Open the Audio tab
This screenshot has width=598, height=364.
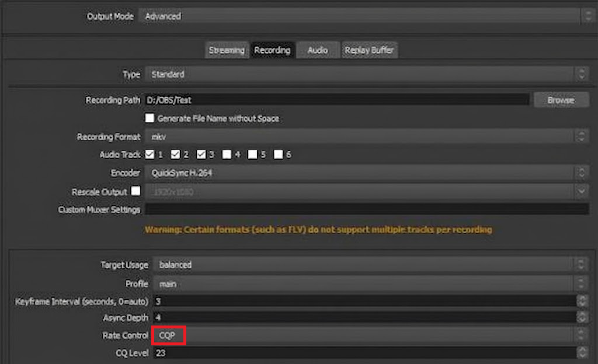tap(318, 50)
